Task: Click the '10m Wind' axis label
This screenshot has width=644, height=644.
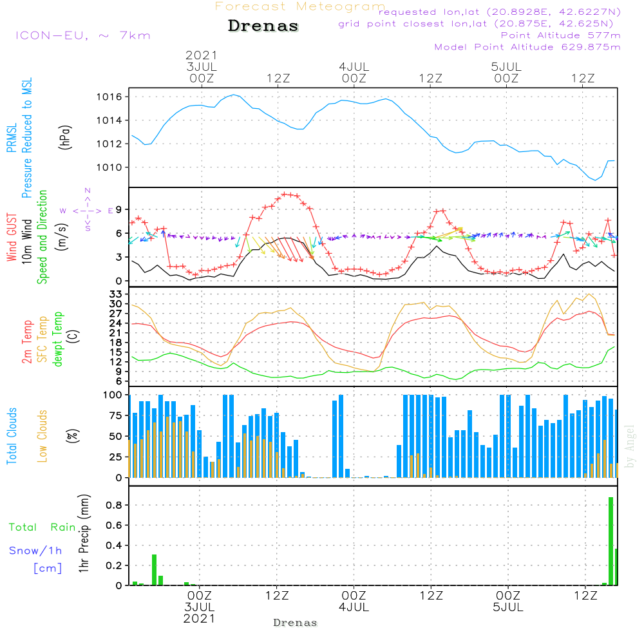Action: click(x=26, y=241)
